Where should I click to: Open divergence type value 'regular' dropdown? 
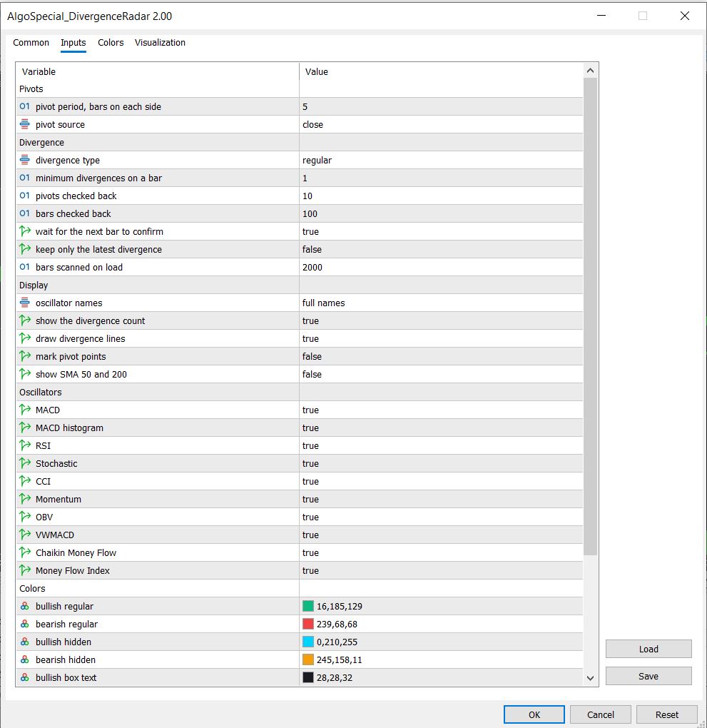441,160
